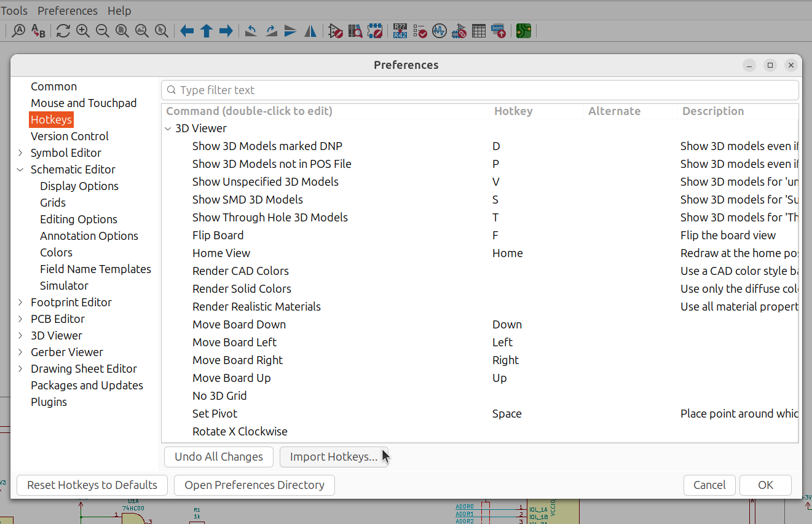Open the Simulator waveform icon

click(x=439, y=31)
